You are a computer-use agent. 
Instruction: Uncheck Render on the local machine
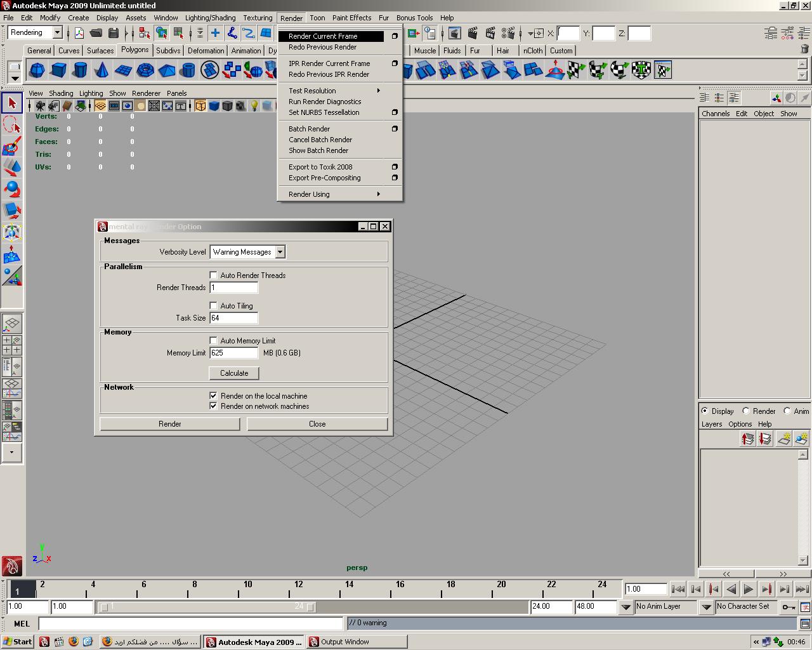pos(214,395)
